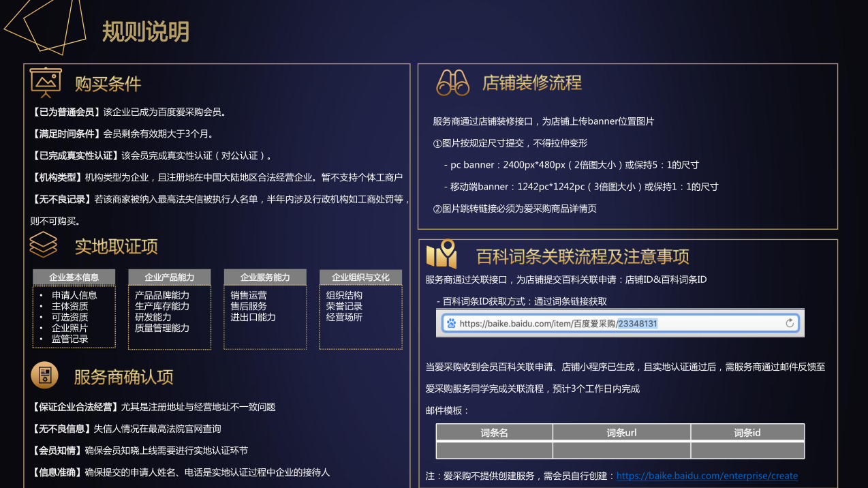Click the 词条名 table header
Image resolution: width=868 pixels, height=488 pixels.
tap(493, 432)
